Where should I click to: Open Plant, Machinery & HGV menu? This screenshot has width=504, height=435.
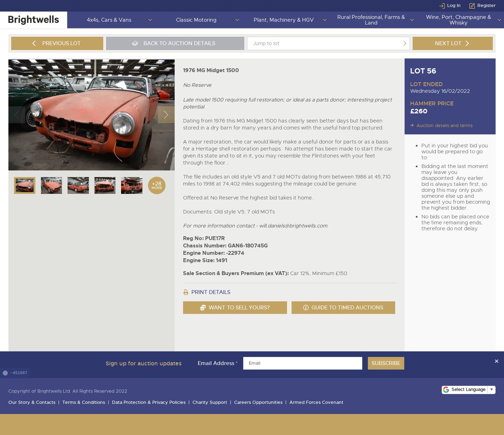[x=283, y=20]
